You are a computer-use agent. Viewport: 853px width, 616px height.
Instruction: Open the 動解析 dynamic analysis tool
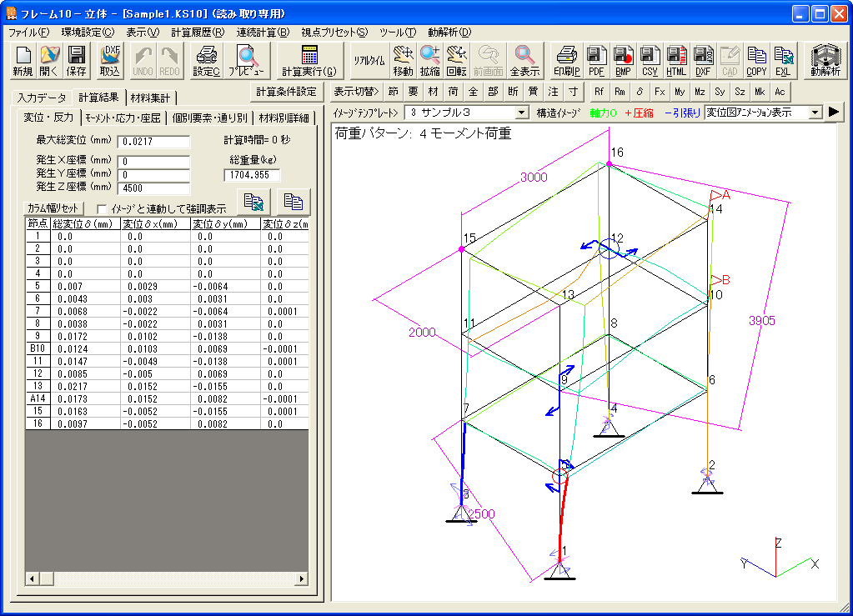[x=824, y=58]
